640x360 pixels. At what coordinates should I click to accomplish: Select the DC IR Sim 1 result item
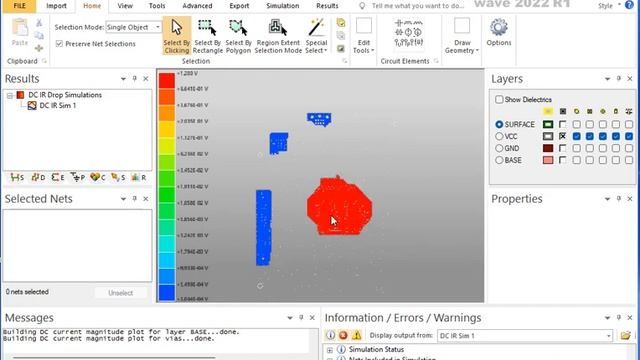pos(57,106)
